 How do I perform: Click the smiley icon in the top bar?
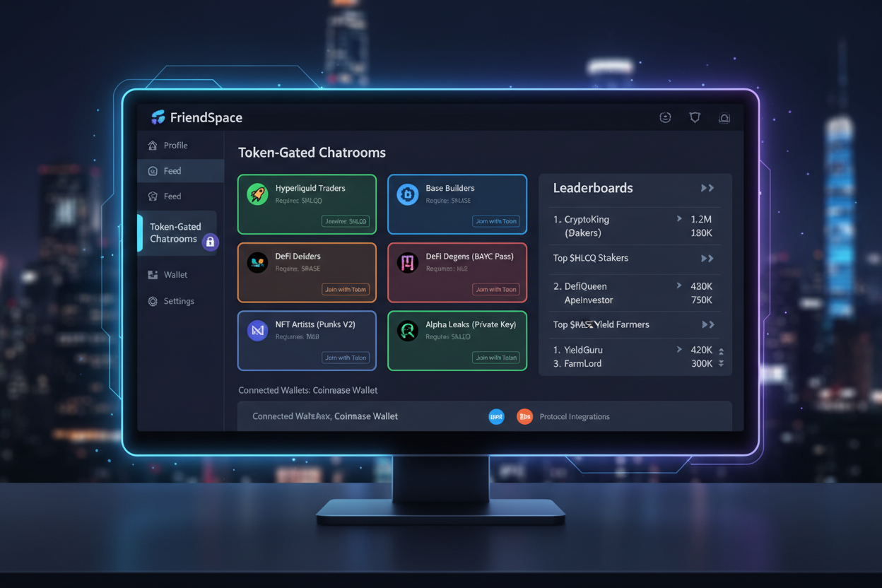(x=665, y=117)
